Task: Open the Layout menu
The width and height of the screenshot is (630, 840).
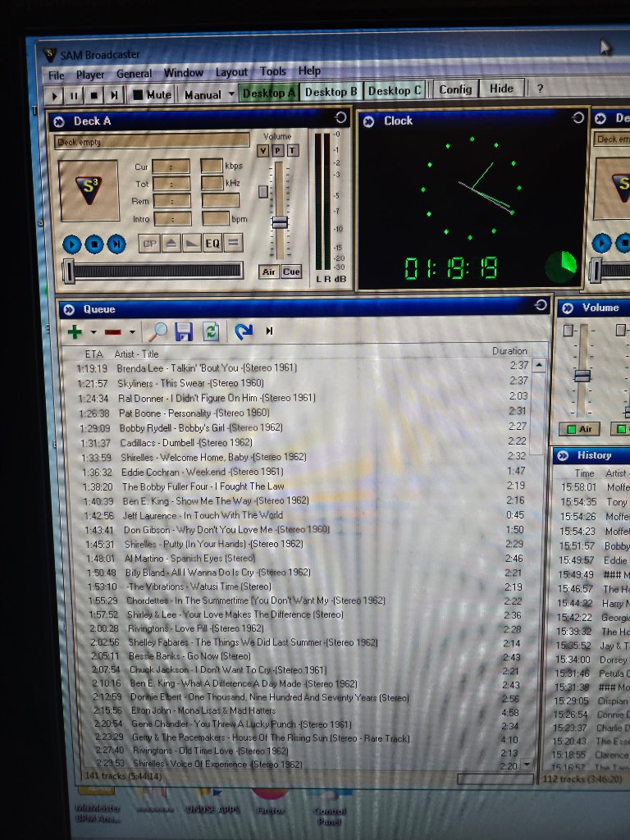Action: pyautogui.click(x=231, y=72)
